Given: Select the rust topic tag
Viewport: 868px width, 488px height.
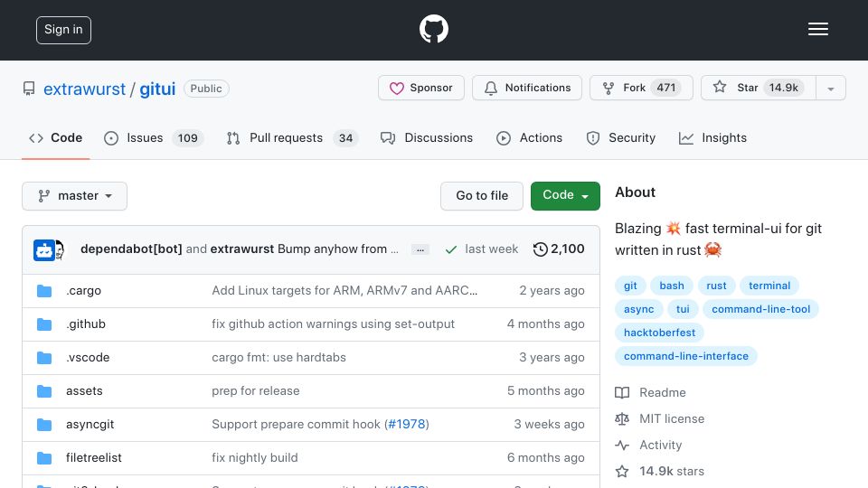Looking at the screenshot, I should pyautogui.click(x=716, y=286).
